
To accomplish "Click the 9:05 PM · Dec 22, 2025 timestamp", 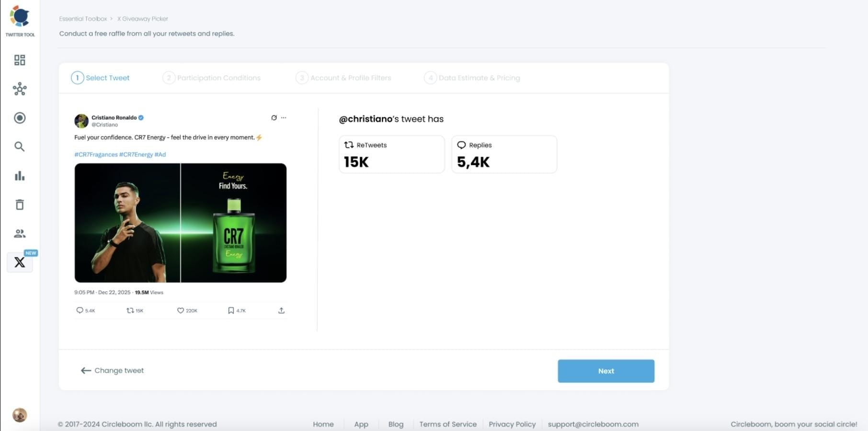I will click(103, 292).
